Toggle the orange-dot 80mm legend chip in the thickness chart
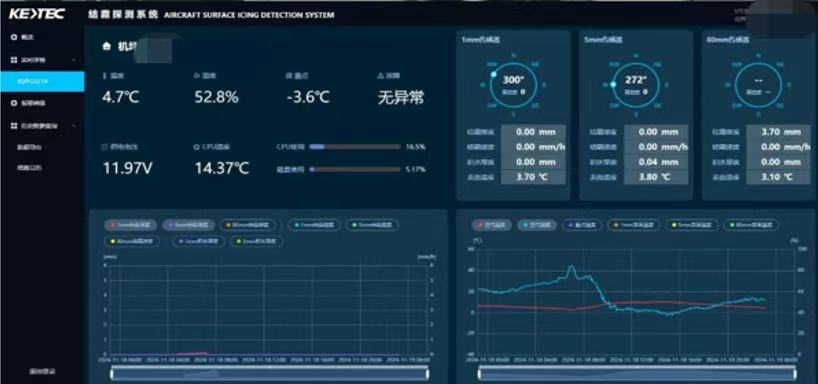 pyautogui.click(x=247, y=225)
